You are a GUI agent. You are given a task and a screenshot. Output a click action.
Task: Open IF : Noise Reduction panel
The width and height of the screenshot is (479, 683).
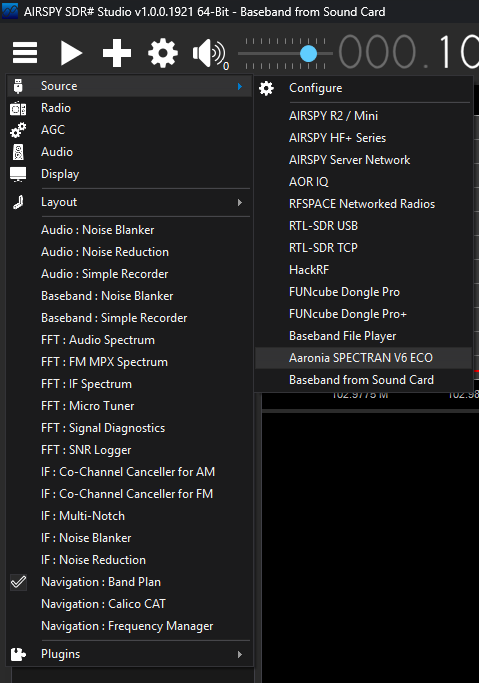(130, 560)
